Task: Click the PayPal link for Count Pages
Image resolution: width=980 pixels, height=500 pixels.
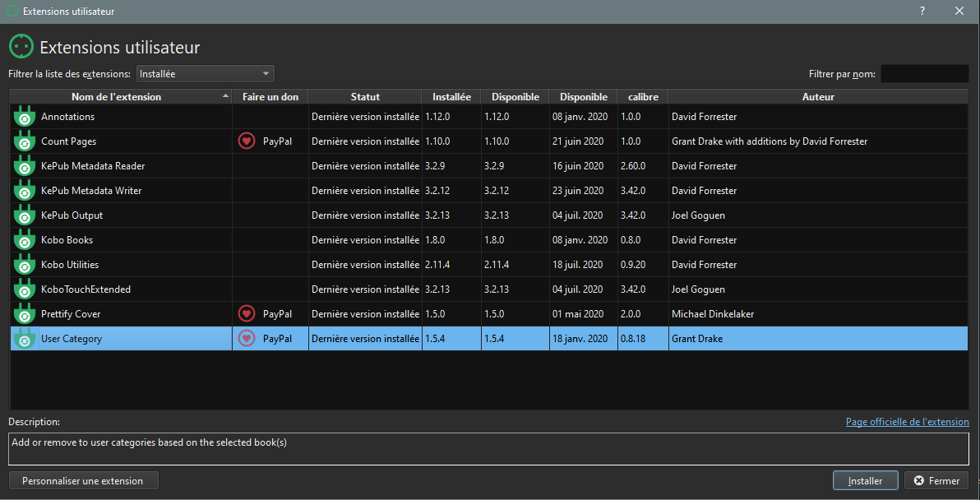Action: [278, 141]
